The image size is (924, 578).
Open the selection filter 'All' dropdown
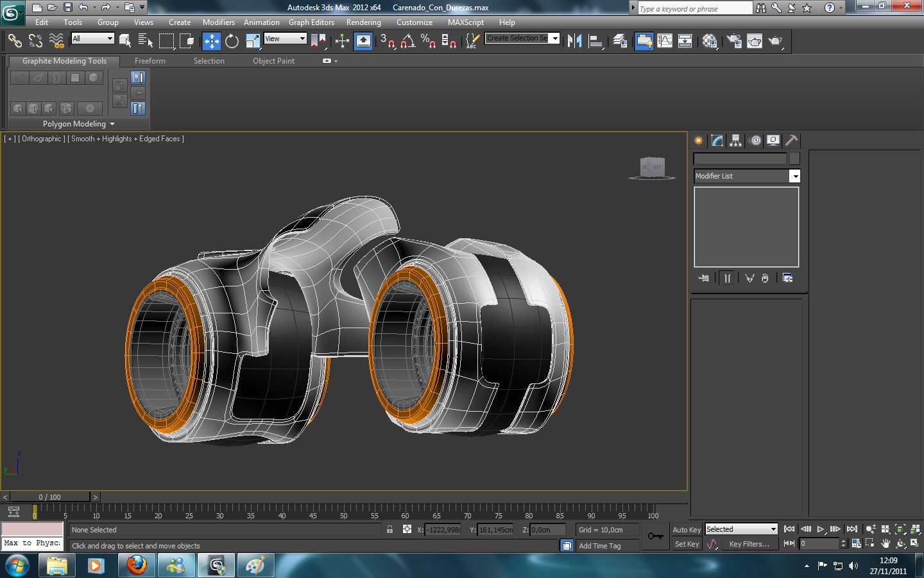(x=93, y=39)
